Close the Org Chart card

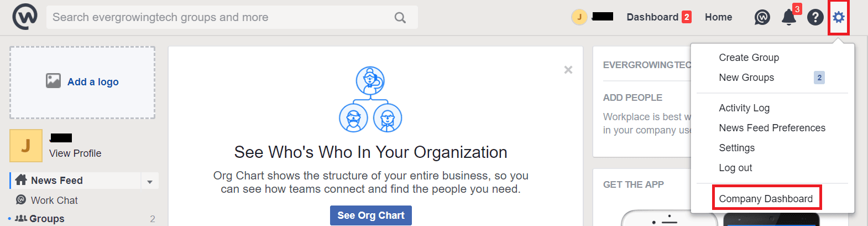click(x=568, y=70)
